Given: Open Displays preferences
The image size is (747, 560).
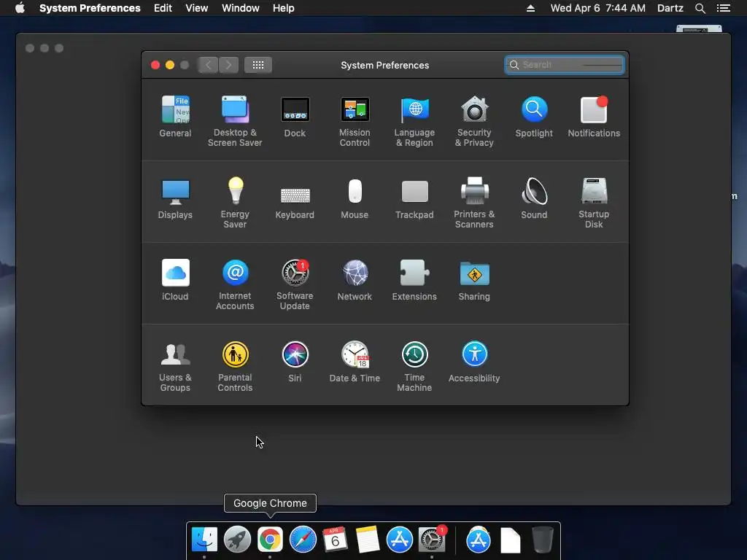Looking at the screenshot, I should point(175,198).
